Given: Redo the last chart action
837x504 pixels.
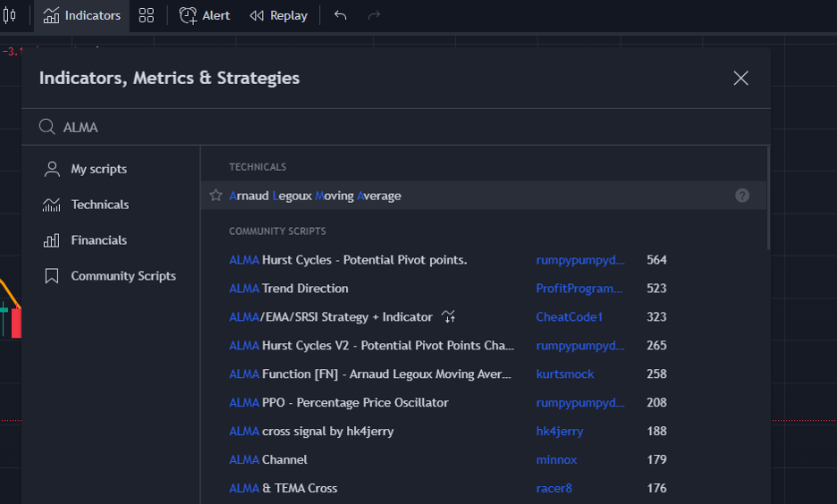Looking at the screenshot, I should coord(374,15).
